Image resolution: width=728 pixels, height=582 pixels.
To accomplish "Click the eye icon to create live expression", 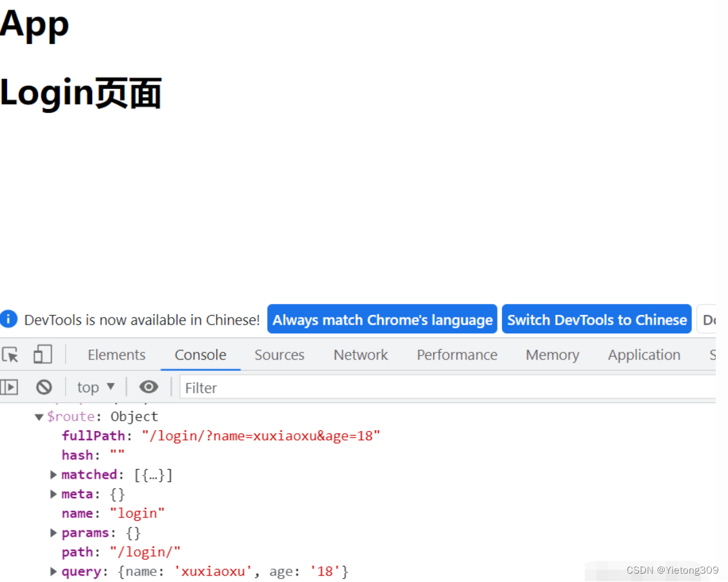I will coord(148,386).
